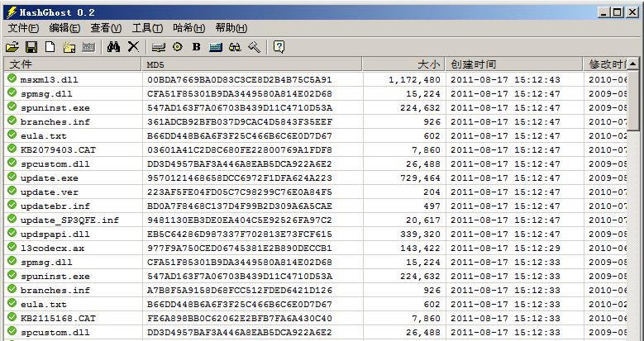The image size is (644, 341).
Task: Click the blank page new icon
Action: 50,47
